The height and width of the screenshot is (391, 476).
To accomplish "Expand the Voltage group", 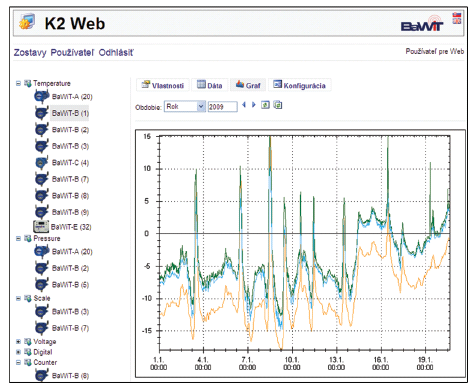I will click(x=18, y=342).
